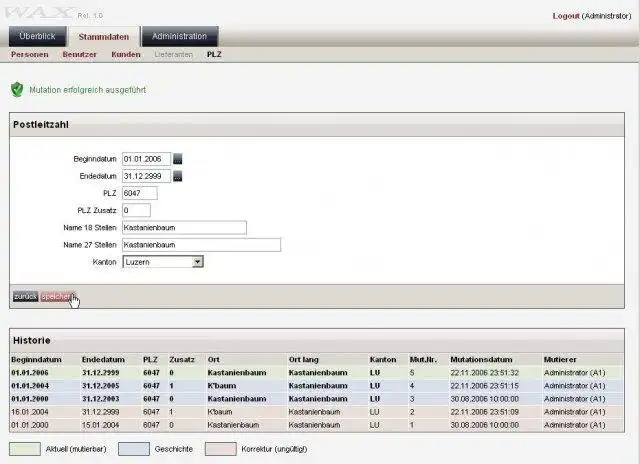Click the zurück button
This screenshot has width=640, height=464.
[25, 297]
